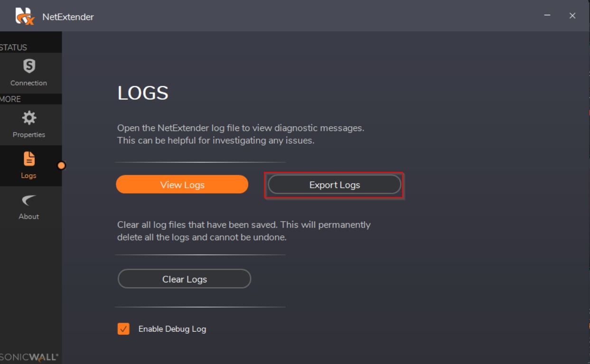Select the Logs document icon
590x364 pixels.
[29, 159]
